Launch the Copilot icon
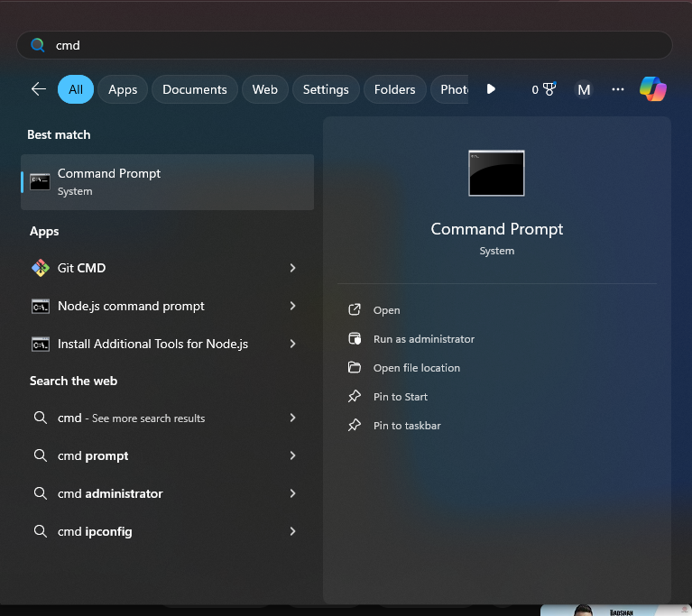The height and width of the screenshot is (616, 692). pyautogui.click(x=653, y=88)
